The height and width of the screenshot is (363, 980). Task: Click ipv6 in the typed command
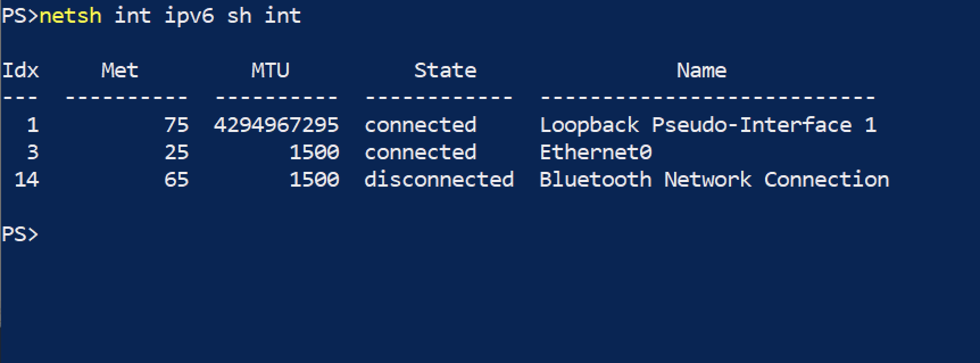click(189, 16)
